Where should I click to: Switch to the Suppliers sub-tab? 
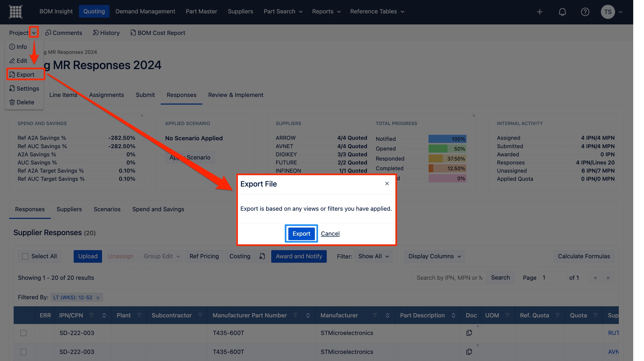tap(69, 209)
